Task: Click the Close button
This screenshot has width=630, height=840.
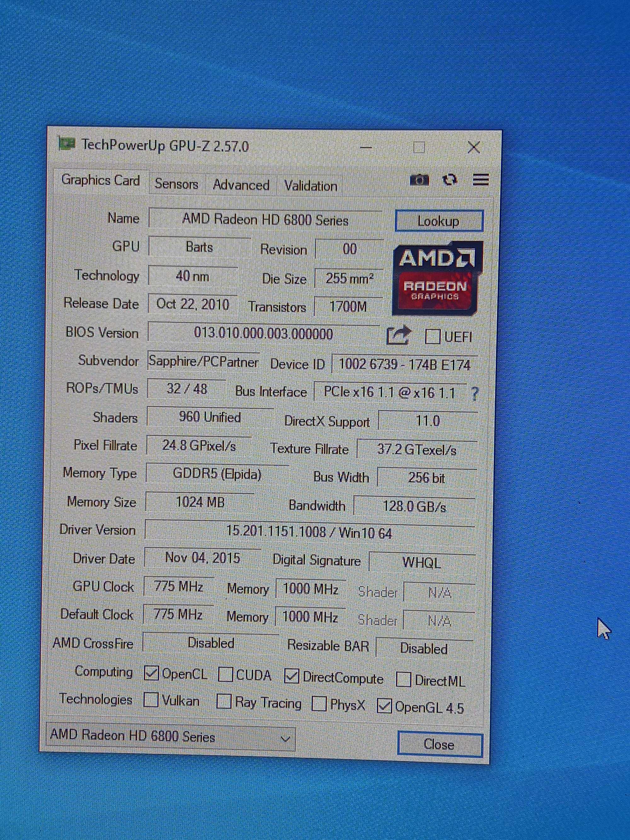Action: click(440, 744)
